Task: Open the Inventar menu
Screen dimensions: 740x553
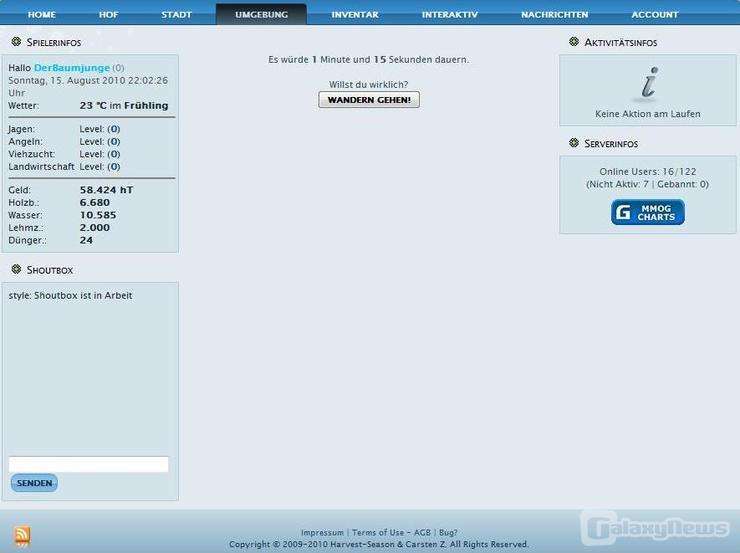Action: (355, 15)
